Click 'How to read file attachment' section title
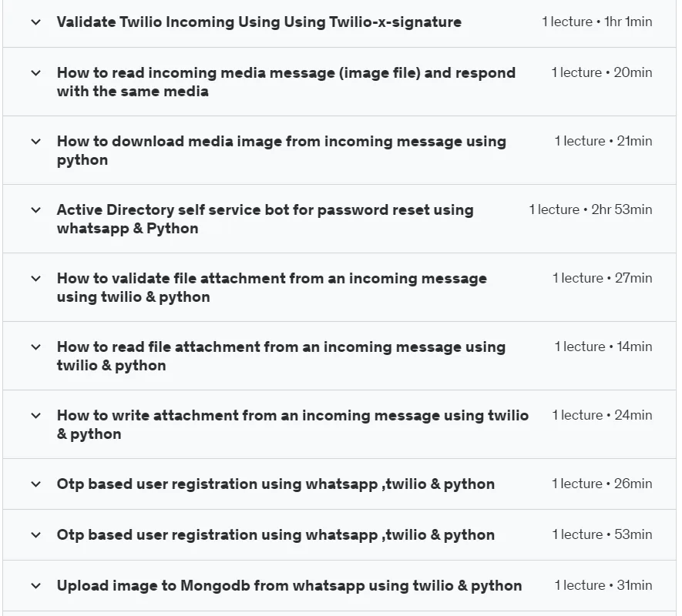 click(281, 356)
